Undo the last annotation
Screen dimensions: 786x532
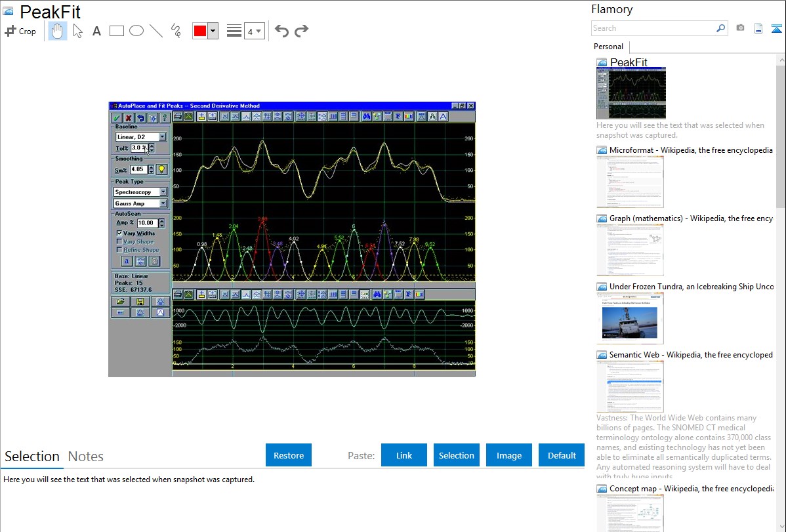[281, 31]
